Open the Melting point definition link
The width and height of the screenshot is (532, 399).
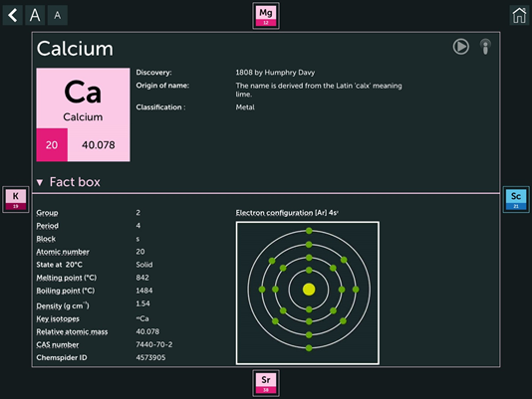(x=67, y=278)
